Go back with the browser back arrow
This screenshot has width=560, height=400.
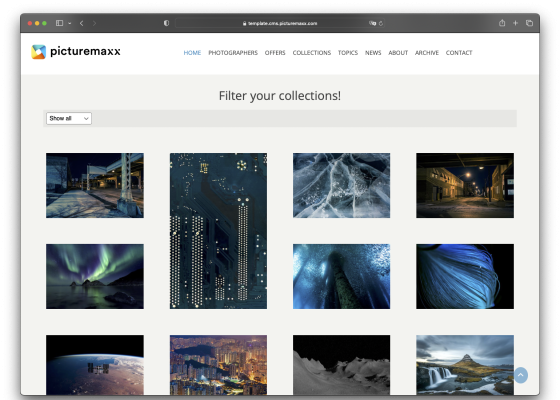(x=82, y=23)
